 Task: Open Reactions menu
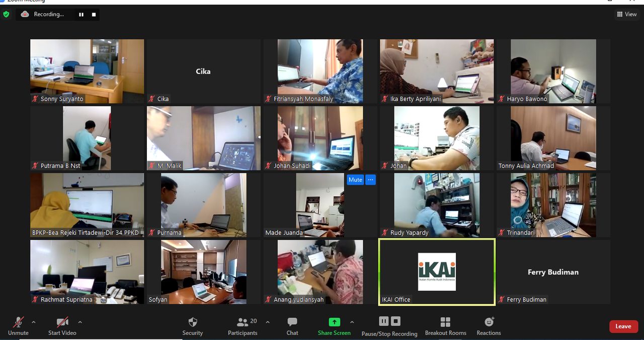point(489,326)
